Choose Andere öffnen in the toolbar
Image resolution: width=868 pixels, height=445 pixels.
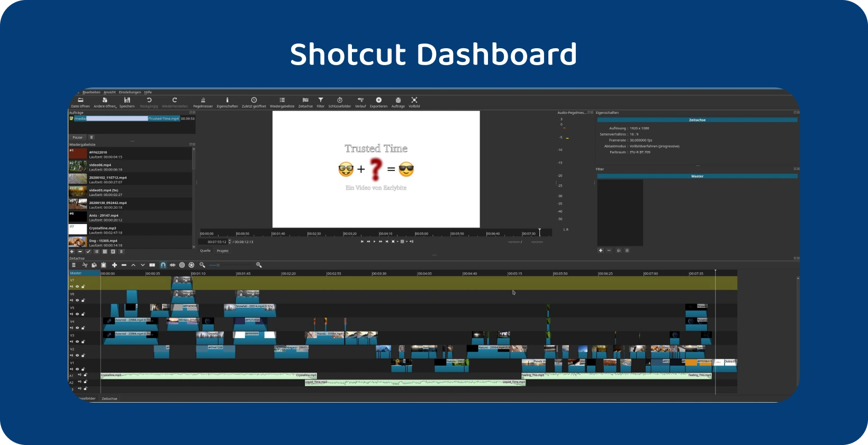(105, 102)
